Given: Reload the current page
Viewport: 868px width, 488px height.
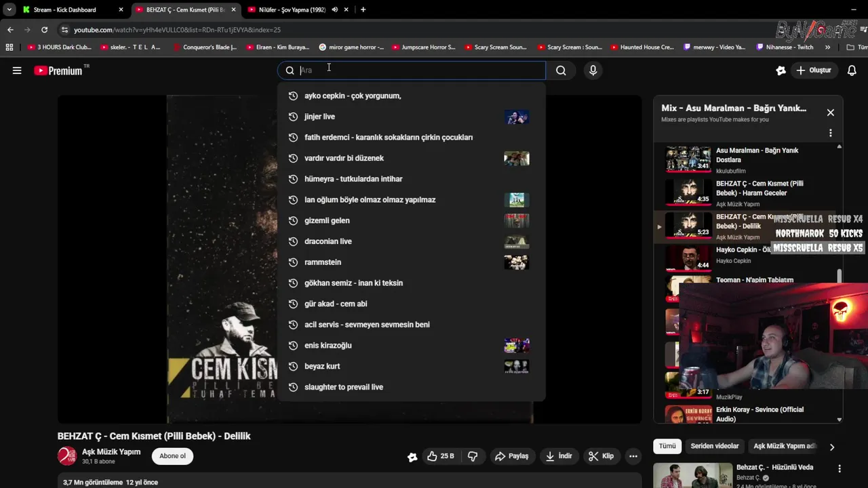Looking at the screenshot, I should pos(45,30).
